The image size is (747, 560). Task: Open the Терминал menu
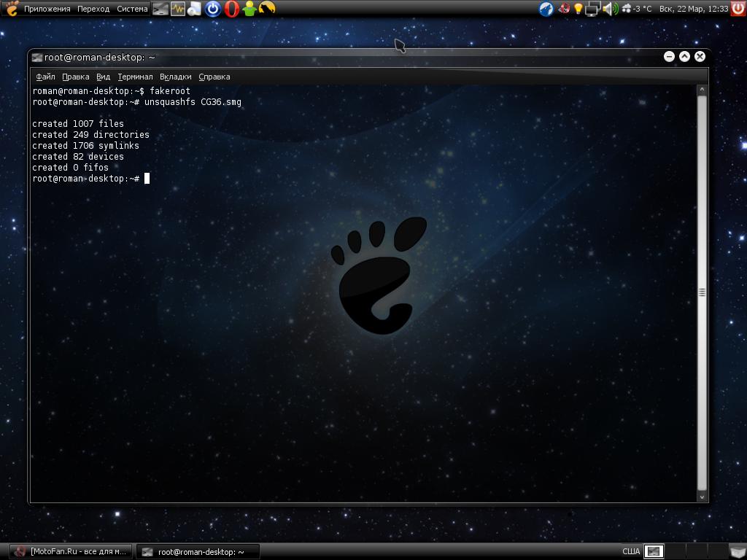pos(135,77)
